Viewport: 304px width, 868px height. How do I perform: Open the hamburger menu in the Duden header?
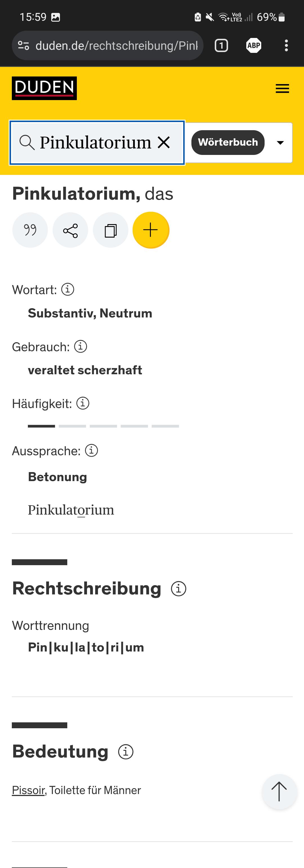click(282, 88)
